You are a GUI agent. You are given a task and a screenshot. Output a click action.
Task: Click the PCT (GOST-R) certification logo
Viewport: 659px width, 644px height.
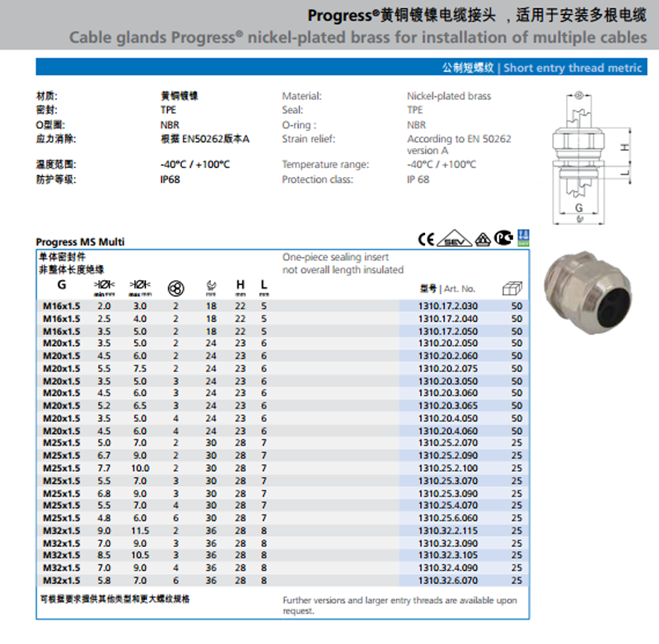502,240
